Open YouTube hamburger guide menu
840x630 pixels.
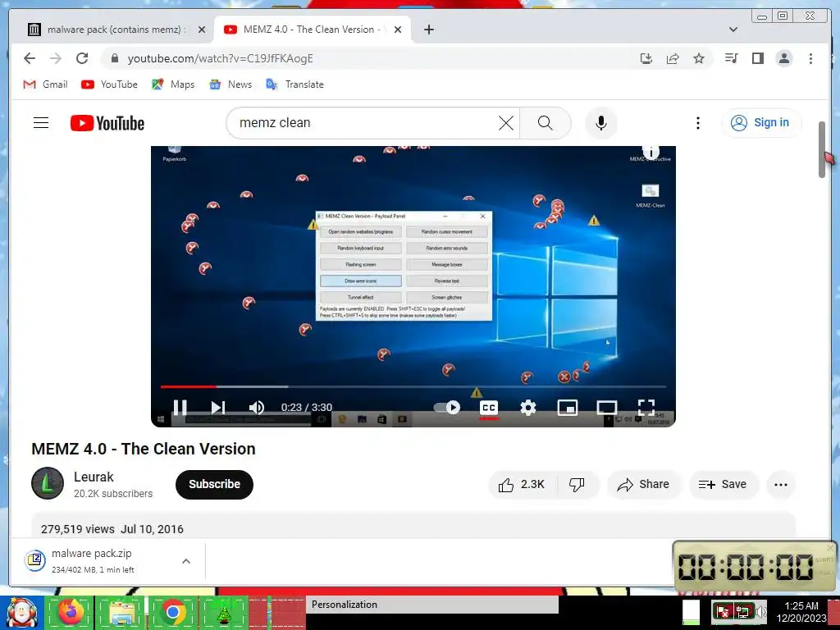(41, 123)
